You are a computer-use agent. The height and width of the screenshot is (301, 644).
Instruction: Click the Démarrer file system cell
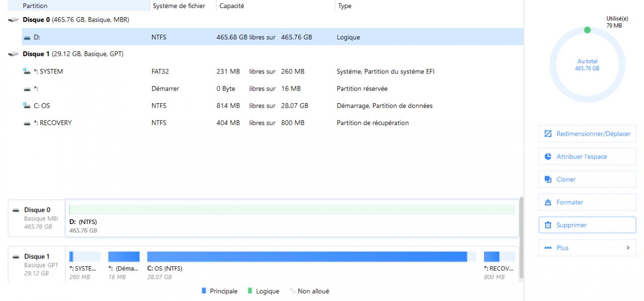(165, 89)
